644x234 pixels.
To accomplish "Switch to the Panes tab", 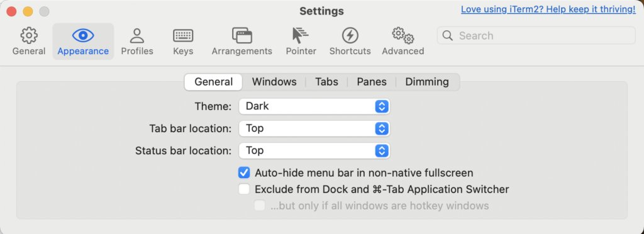I will (372, 82).
